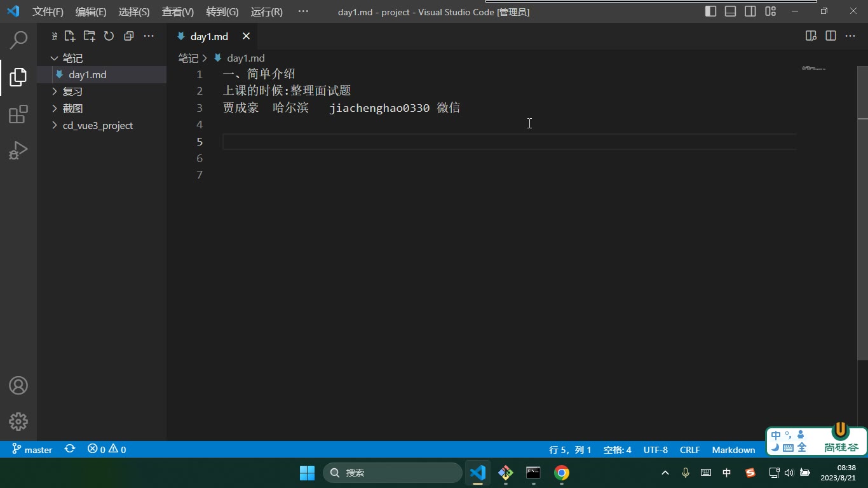The width and height of the screenshot is (868, 488).
Task: Toggle the secondary side bar
Action: click(750, 11)
